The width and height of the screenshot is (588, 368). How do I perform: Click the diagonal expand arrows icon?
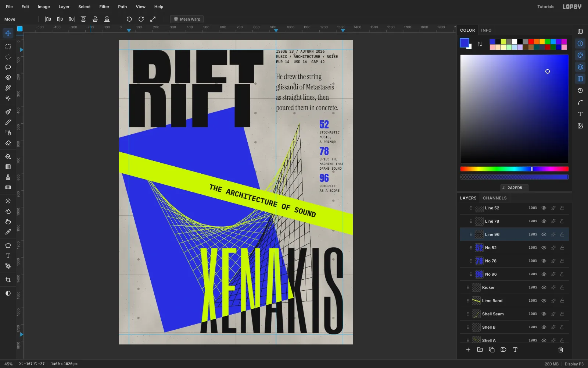(153, 19)
